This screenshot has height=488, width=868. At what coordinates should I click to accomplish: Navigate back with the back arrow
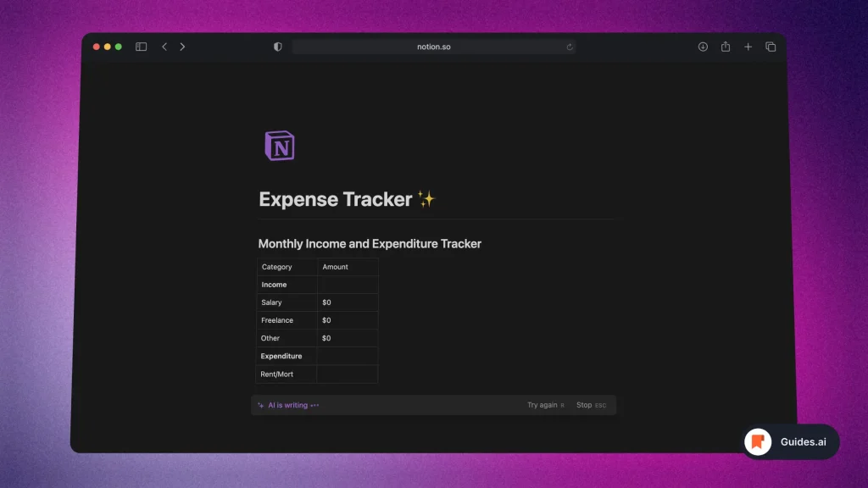[164, 47]
